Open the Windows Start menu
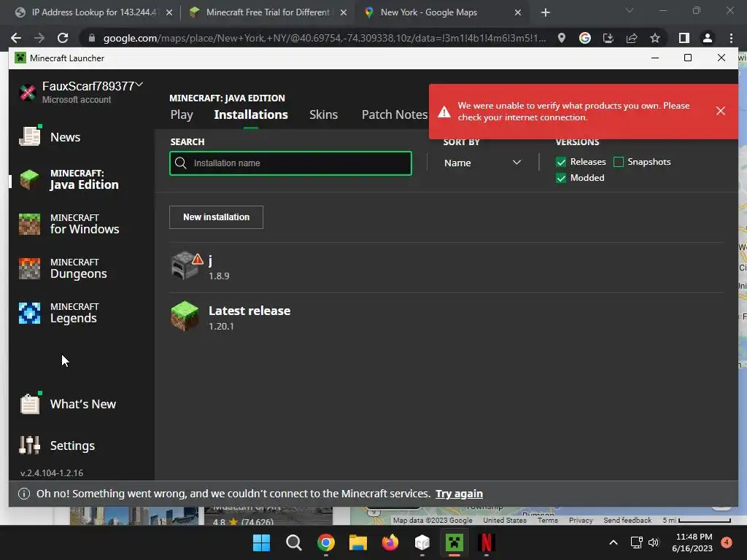 262,542
